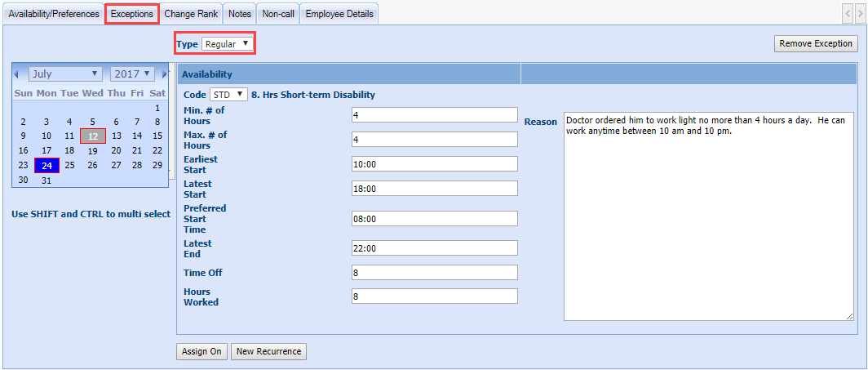The height and width of the screenshot is (370, 868).
Task: Expand the Type dropdown set to Regular
Action: click(x=228, y=43)
